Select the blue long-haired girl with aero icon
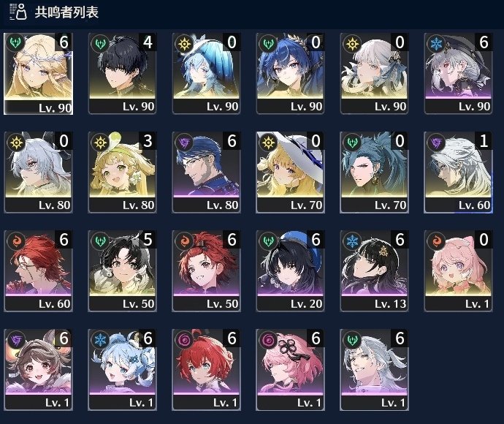Screen dimensions: 504x424 290,73
